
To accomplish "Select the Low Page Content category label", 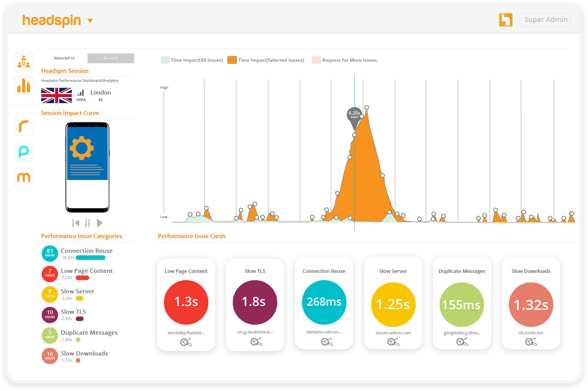I will click(x=87, y=271).
